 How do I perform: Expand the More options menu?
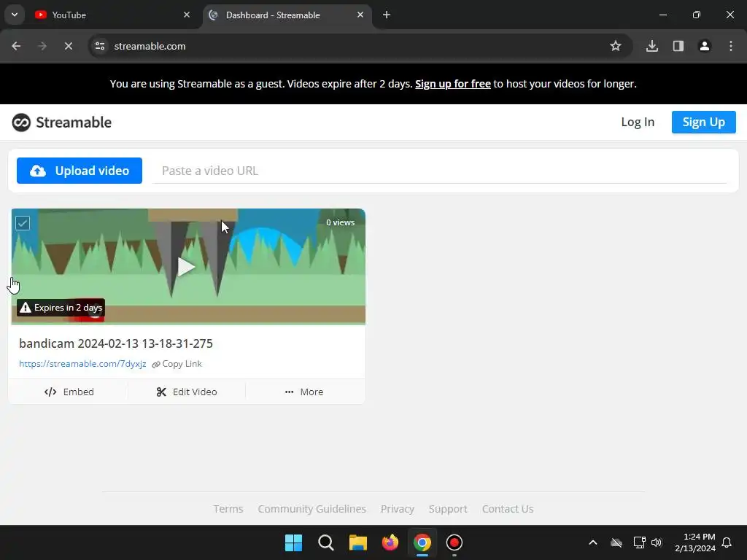click(304, 392)
